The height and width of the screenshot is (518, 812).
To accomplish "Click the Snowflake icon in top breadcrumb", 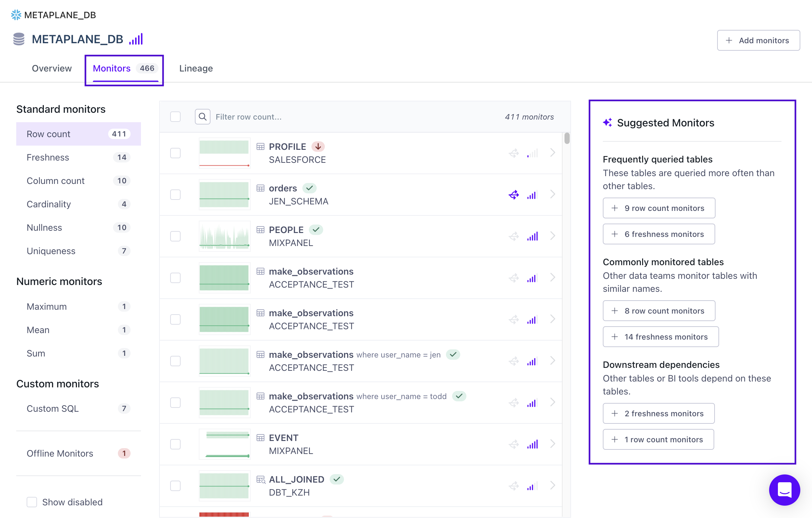I will (16, 15).
